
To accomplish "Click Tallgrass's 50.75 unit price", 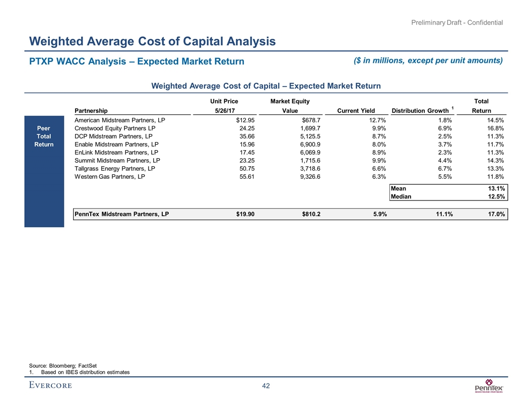I will tap(247, 169).
